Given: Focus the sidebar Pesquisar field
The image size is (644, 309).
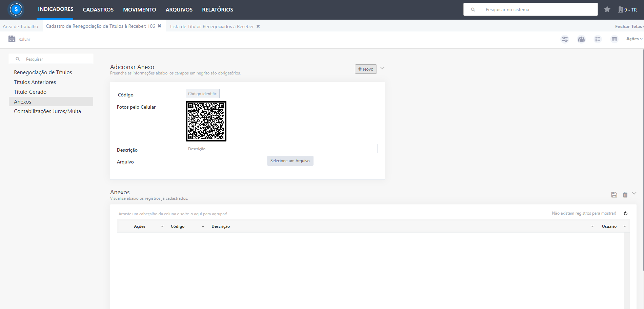Looking at the screenshot, I should pos(51,59).
